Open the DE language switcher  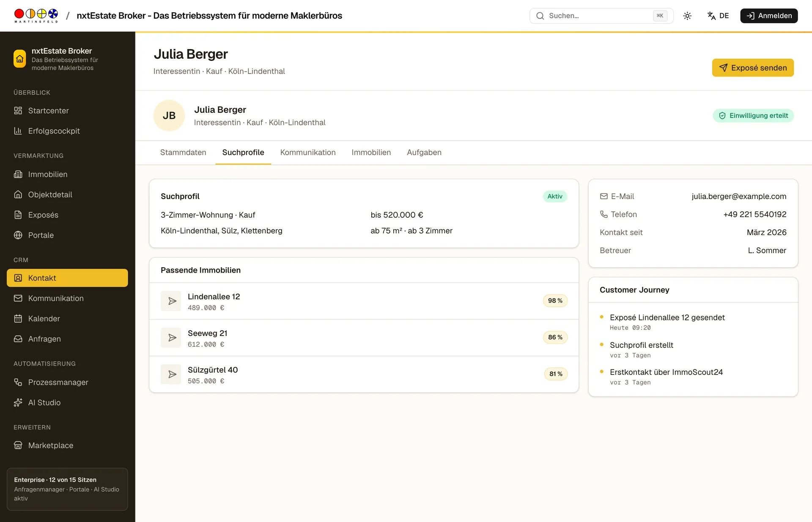718,16
